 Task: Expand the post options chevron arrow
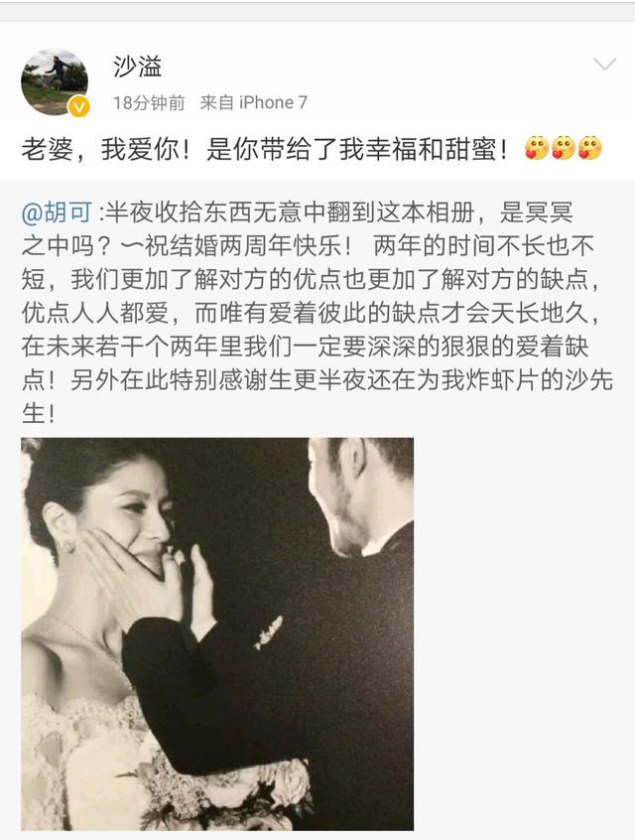[x=605, y=65]
